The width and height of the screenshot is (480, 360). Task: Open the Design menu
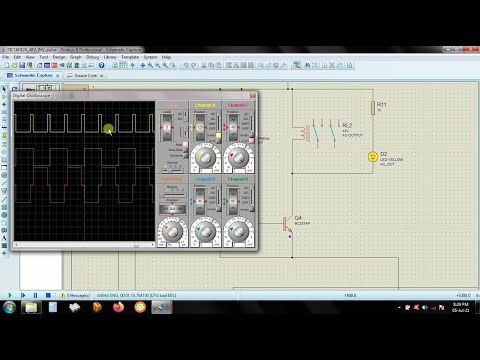pos(59,57)
